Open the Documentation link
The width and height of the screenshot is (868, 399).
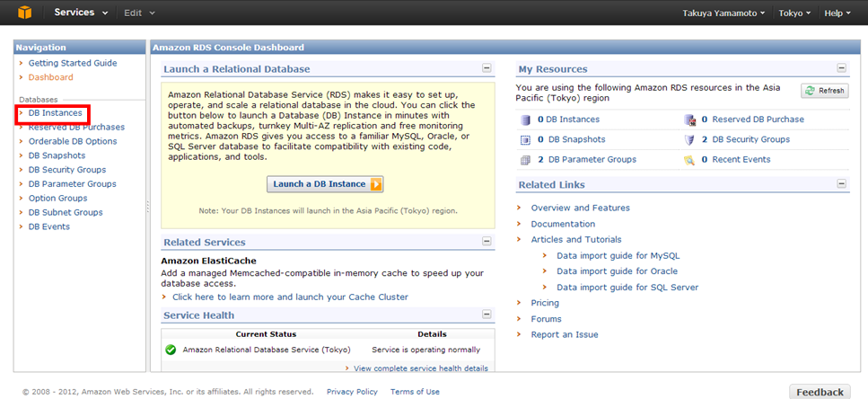pyautogui.click(x=563, y=225)
